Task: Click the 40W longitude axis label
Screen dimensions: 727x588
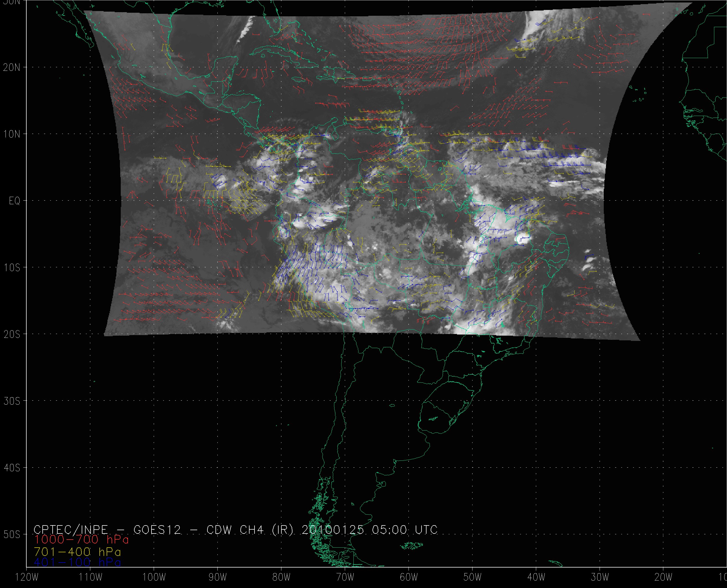Action: tap(536, 577)
